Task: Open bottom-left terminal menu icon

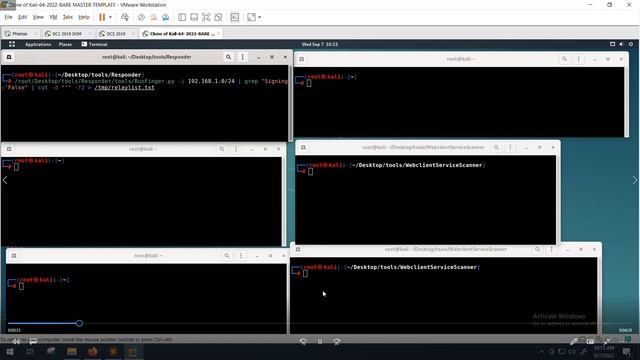Action: coord(241,256)
